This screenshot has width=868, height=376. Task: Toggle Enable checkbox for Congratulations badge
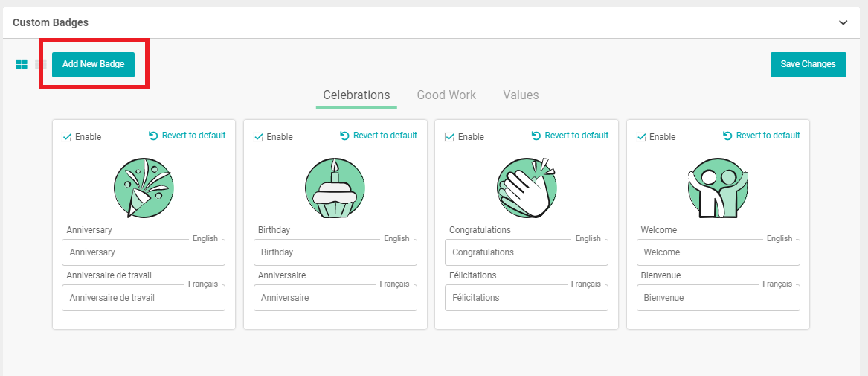point(450,137)
